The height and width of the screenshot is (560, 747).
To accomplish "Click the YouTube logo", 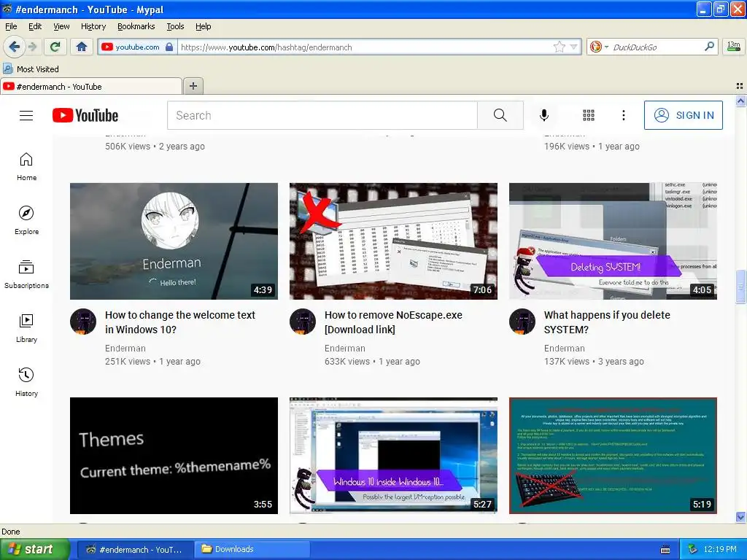I will [85, 115].
